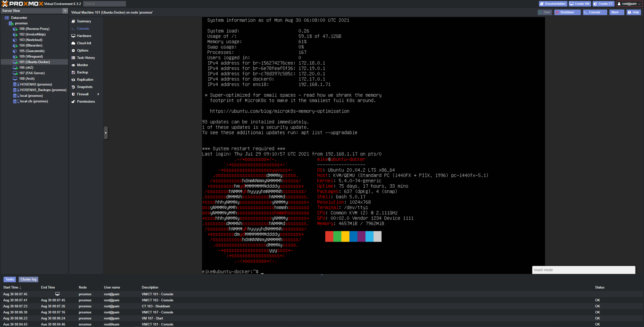Image resolution: width=644 pixels, height=327 pixels.
Task: Click the Create CT button
Action: coord(603,4)
